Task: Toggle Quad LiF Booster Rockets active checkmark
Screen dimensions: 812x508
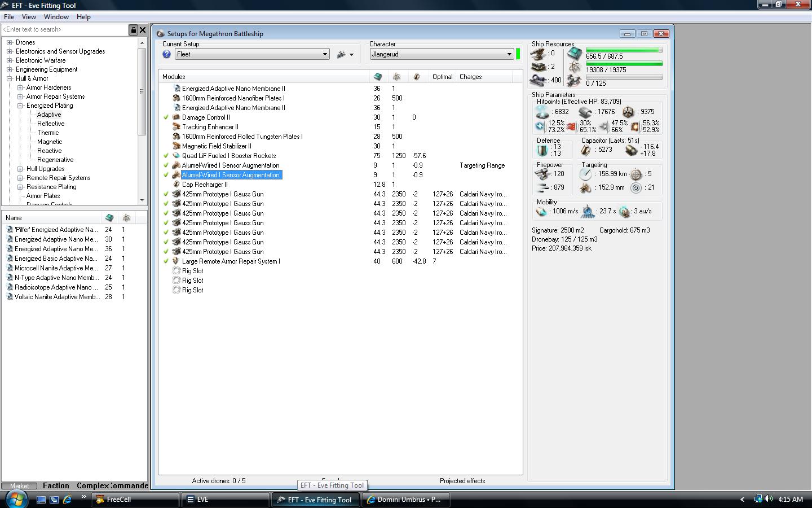Action: click(166, 156)
